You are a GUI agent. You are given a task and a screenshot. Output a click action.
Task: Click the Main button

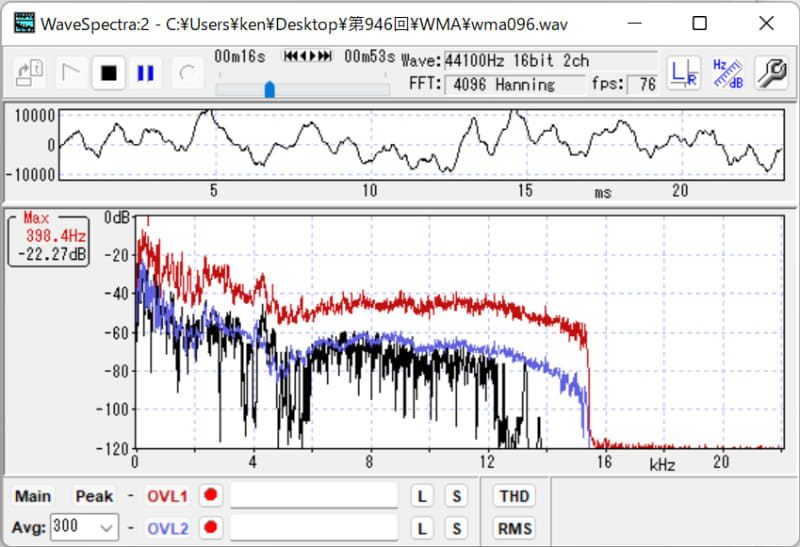[x=33, y=496]
